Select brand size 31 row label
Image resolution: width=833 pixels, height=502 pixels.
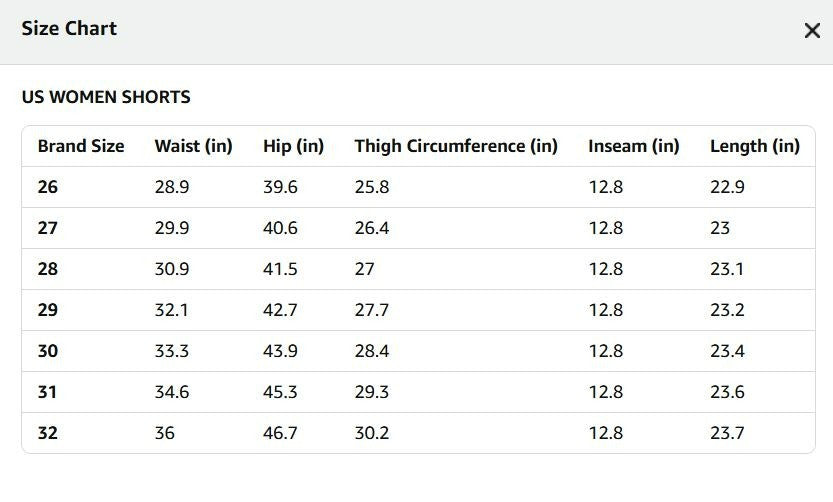[47, 392]
